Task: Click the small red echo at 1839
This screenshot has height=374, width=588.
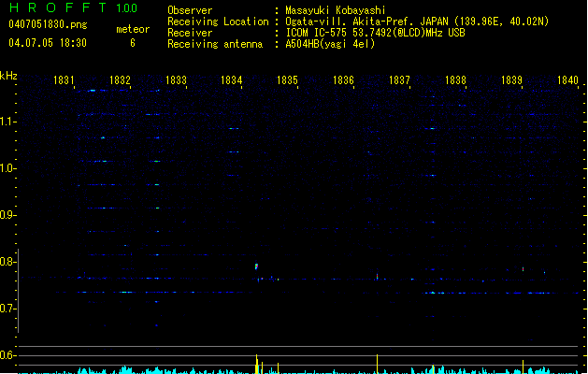Action: 523,269
